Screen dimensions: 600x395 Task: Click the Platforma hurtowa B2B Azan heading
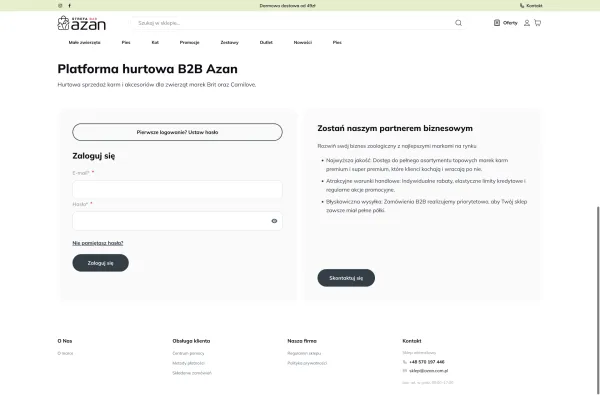(147, 69)
